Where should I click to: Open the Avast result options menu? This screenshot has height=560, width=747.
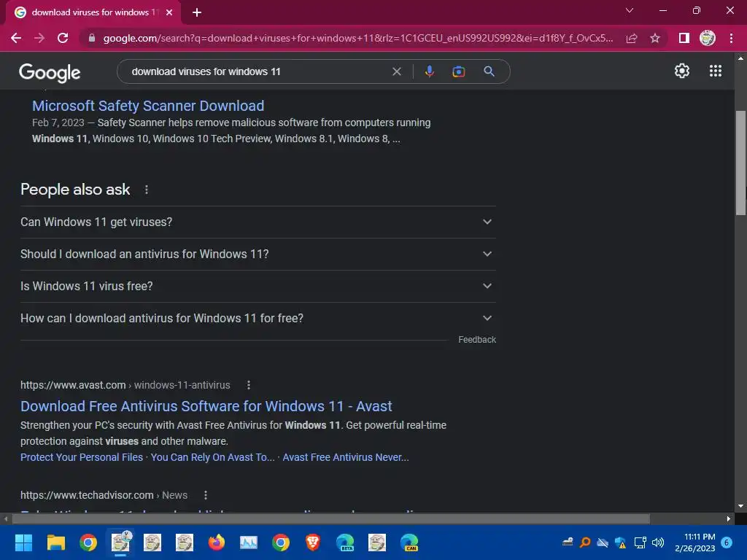click(x=248, y=385)
